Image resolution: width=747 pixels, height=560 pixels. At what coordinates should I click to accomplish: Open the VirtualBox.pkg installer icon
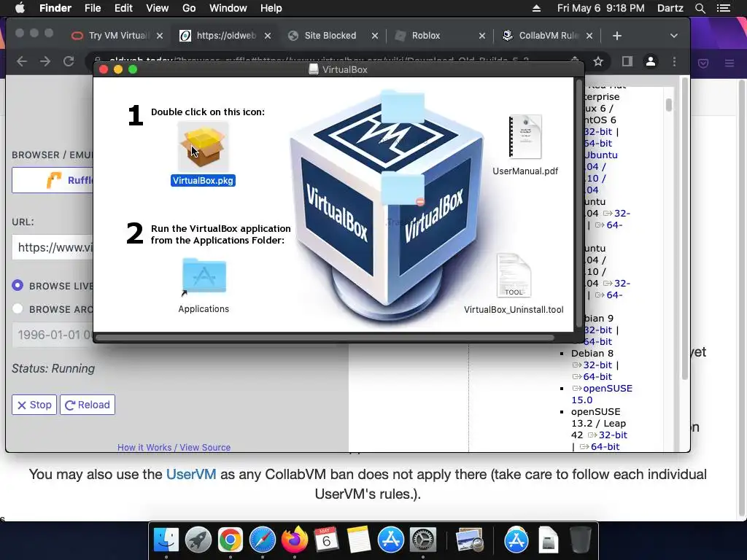click(204, 147)
